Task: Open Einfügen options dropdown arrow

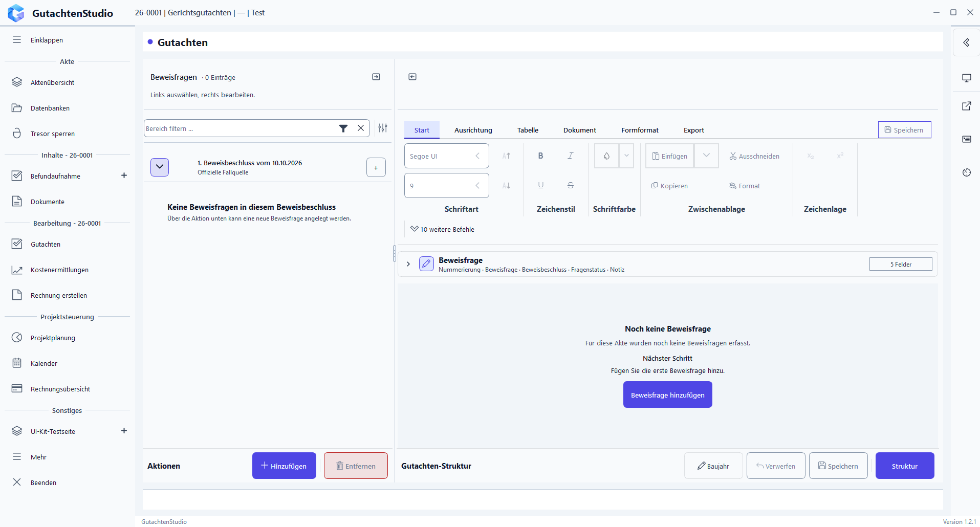Action: coord(706,156)
